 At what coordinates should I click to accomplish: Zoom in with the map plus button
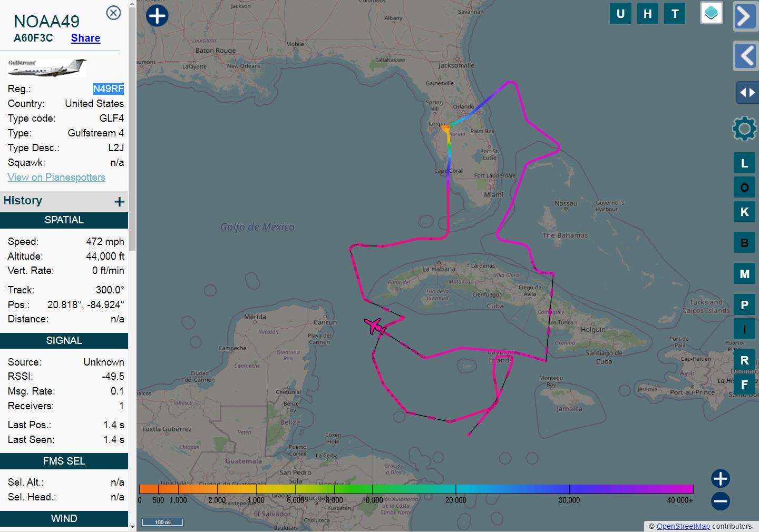coord(721,478)
